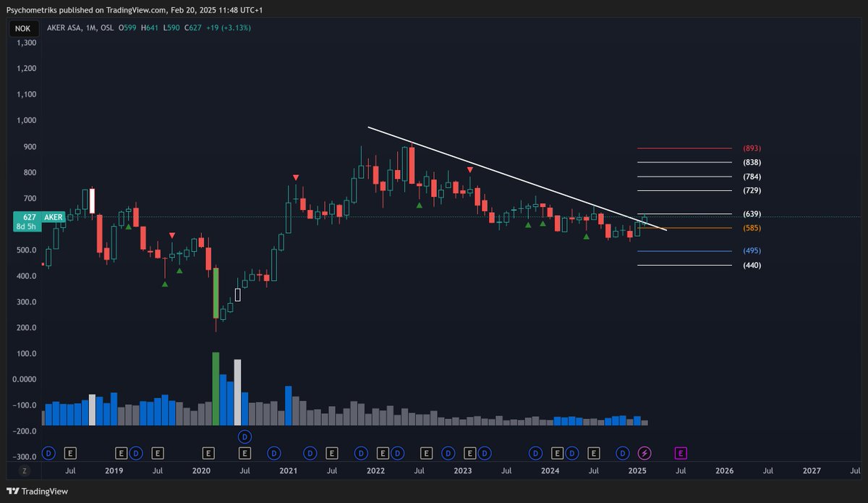Image resolution: width=868 pixels, height=503 pixels.
Task: Click the (893) red price level label
Action: pos(752,148)
